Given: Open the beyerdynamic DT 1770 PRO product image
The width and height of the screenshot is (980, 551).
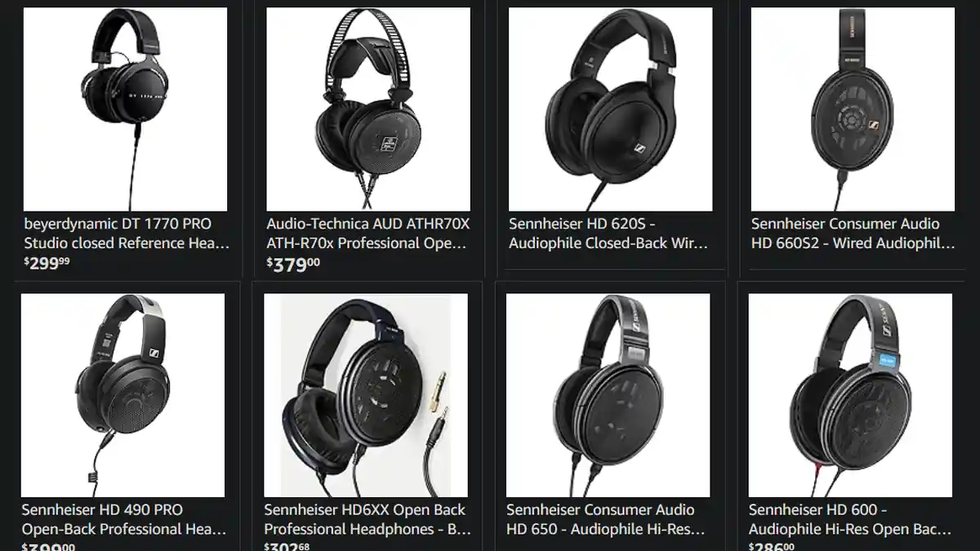Looking at the screenshot, I should [x=125, y=109].
